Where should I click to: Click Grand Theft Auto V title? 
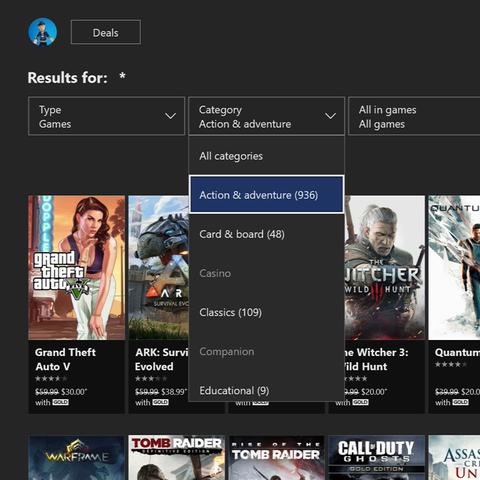[x=65, y=359]
